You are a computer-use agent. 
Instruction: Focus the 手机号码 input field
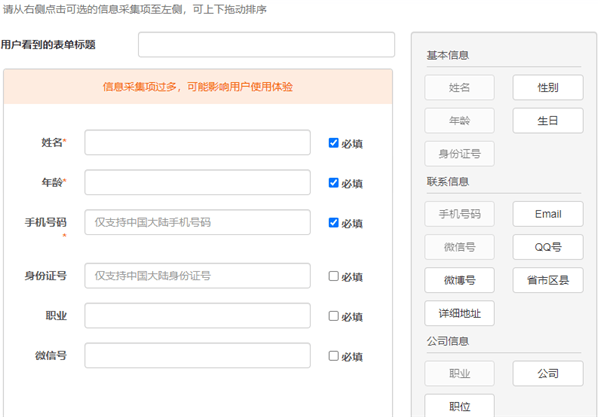click(197, 222)
